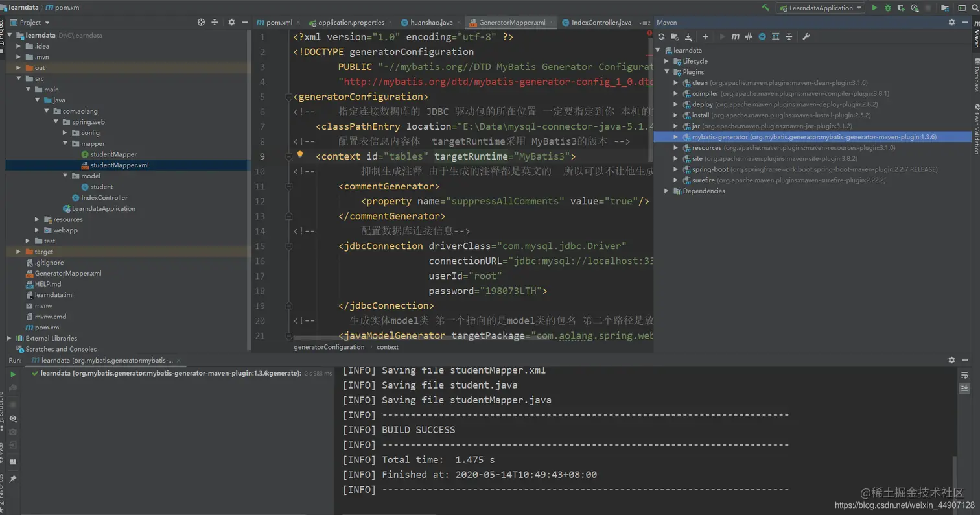Click Generate Sources and Update Folders icon in Maven toolbar

click(675, 37)
